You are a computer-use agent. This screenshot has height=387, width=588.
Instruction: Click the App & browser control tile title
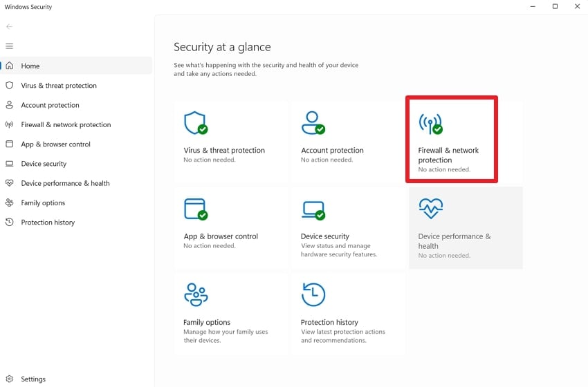tap(221, 236)
